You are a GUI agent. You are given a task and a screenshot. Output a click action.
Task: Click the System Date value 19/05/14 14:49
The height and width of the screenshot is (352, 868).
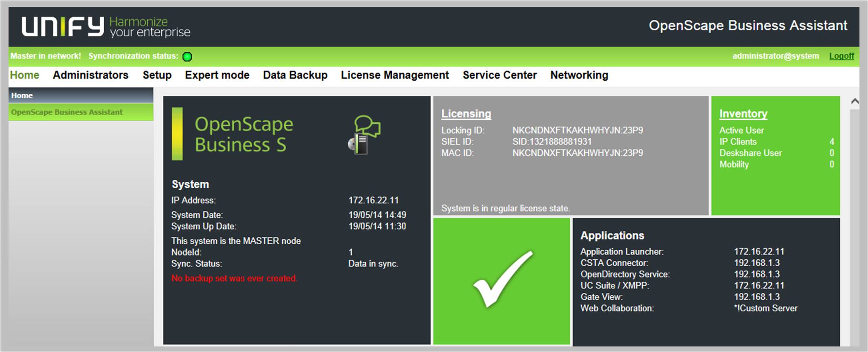click(377, 215)
